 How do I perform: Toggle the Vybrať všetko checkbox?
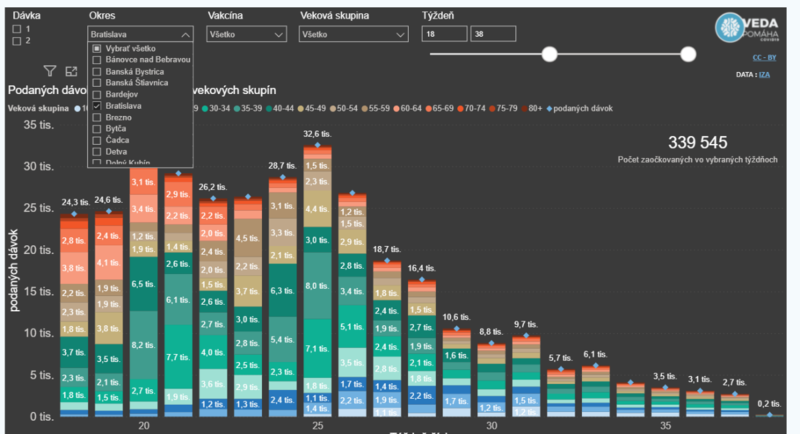click(x=97, y=48)
